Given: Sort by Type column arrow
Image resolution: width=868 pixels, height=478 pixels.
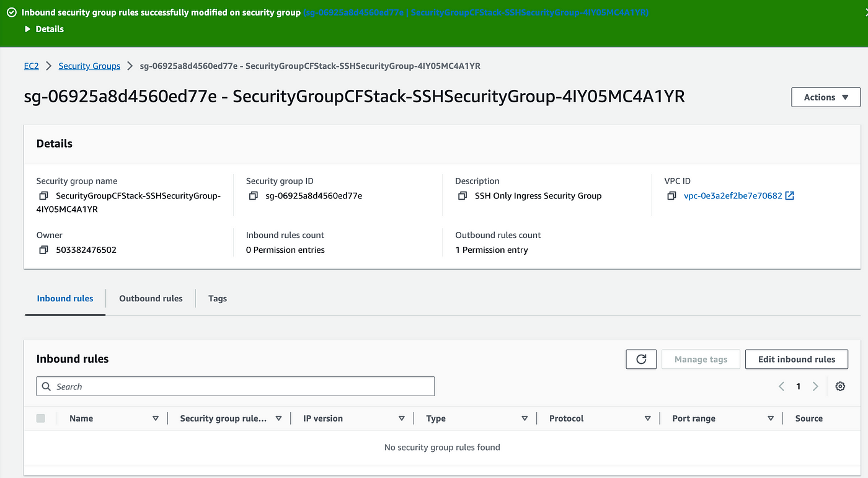Looking at the screenshot, I should 525,418.
